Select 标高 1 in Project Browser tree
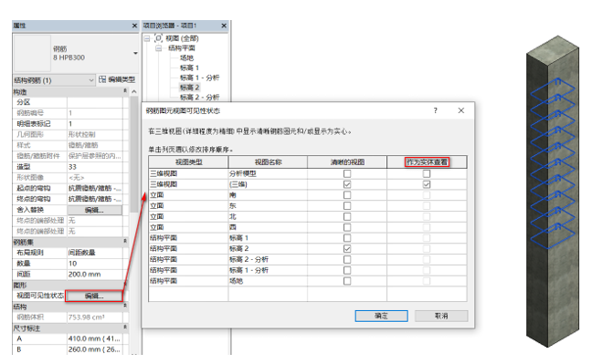The height and width of the screenshot is (364, 602). point(189,68)
